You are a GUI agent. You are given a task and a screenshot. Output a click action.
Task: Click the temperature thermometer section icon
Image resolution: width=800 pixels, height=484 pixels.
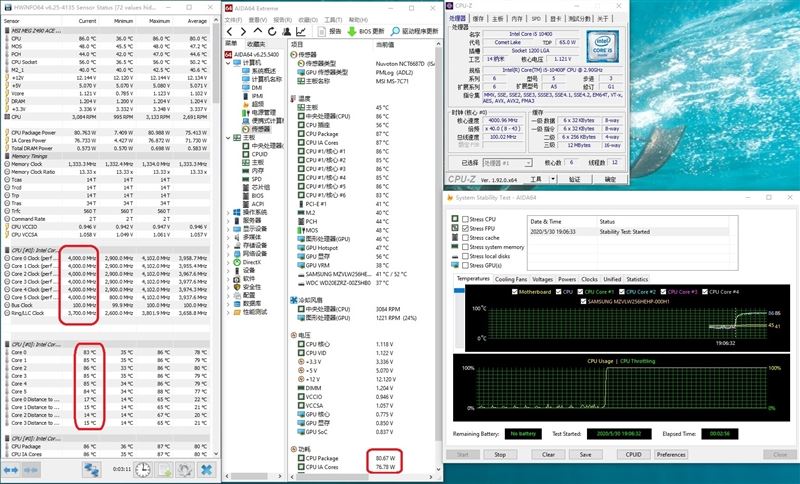(x=293, y=98)
